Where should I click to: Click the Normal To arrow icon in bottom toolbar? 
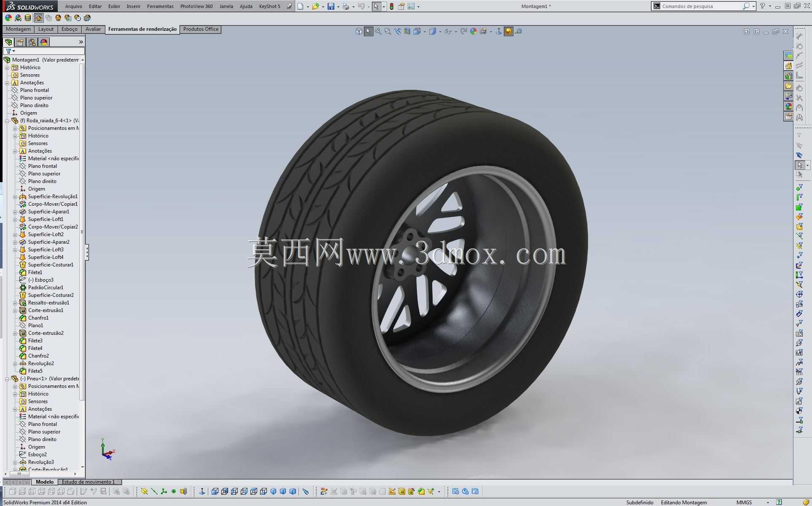(x=202, y=491)
